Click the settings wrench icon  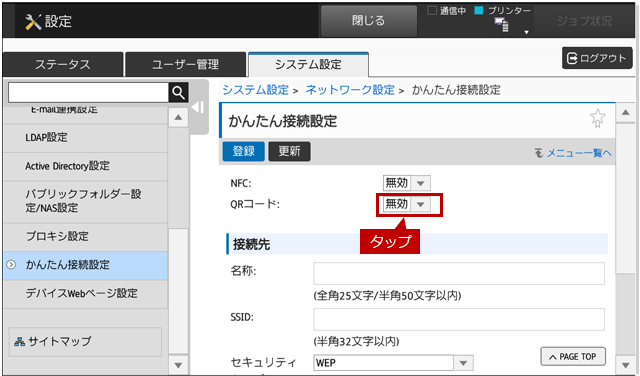pos(33,22)
